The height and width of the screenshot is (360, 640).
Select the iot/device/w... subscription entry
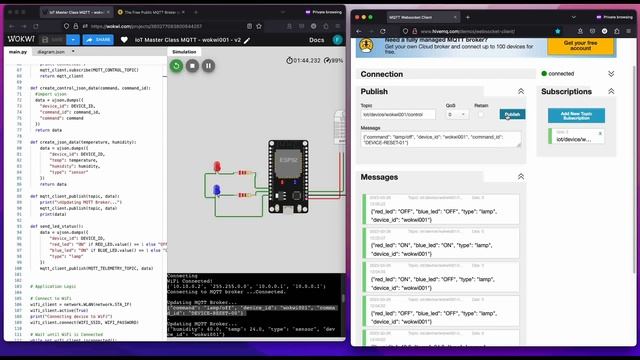[576, 136]
